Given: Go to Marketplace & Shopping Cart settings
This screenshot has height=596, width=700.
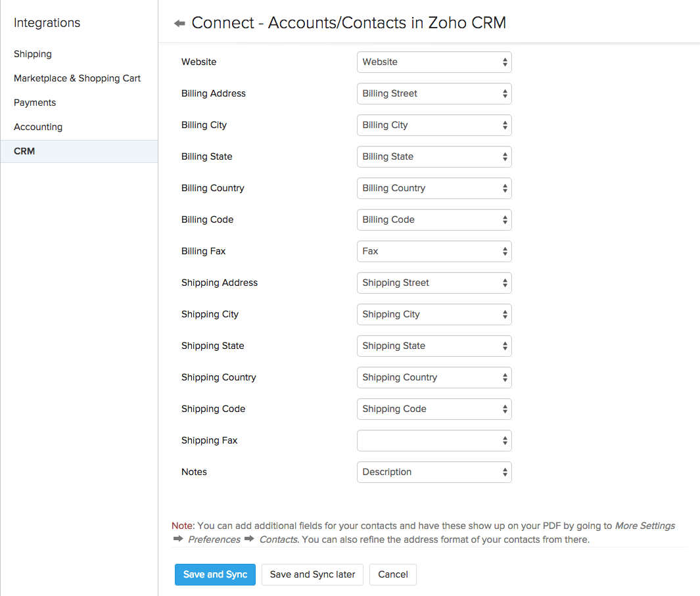Looking at the screenshot, I should tap(77, 78).
